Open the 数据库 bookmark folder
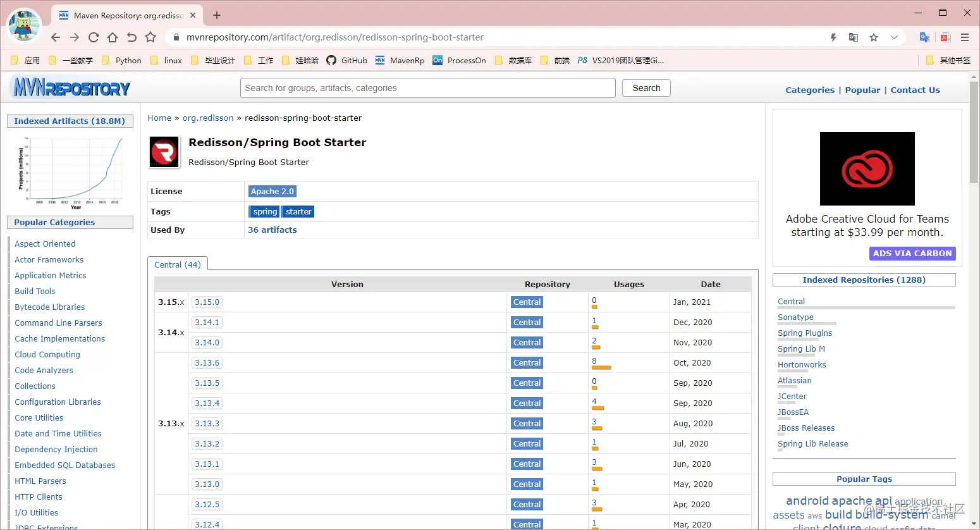 [513, 60]
